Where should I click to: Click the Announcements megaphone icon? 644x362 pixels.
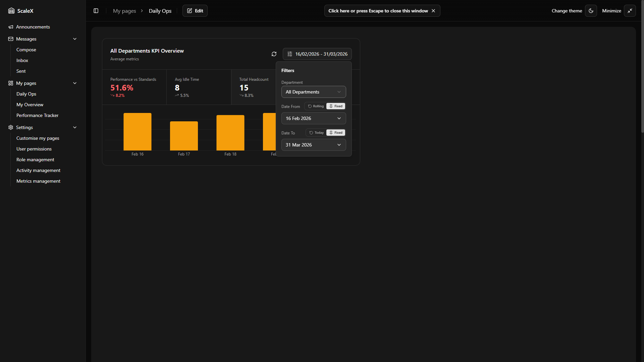11,27
